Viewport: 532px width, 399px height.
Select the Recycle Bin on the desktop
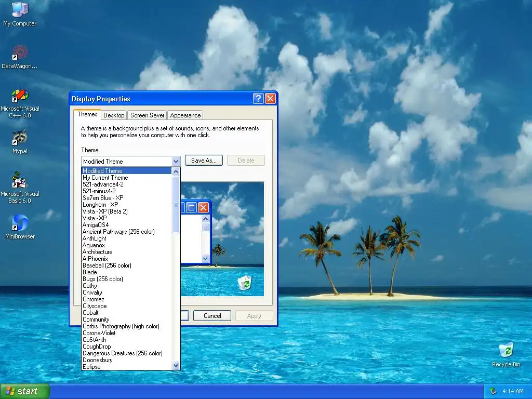pyautogui.click(x=506, y=355)
